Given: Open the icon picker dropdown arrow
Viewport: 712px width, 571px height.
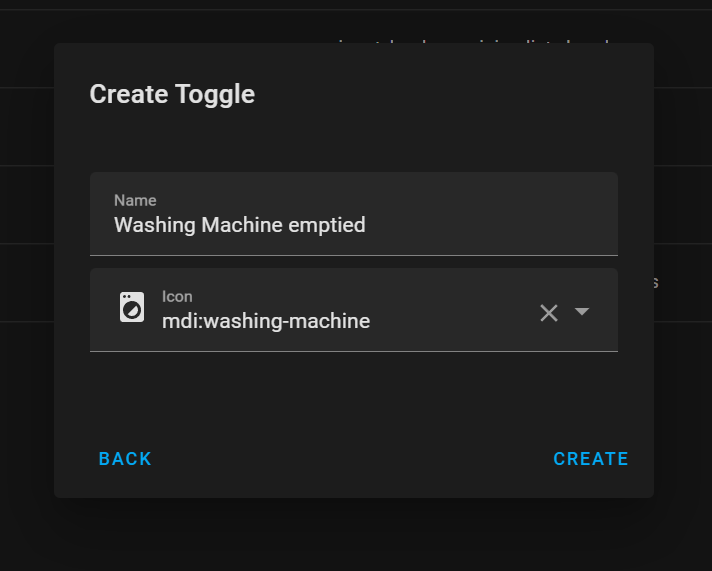Looking at the screenshot, I should pyautogui.click(x=582, y=311).
